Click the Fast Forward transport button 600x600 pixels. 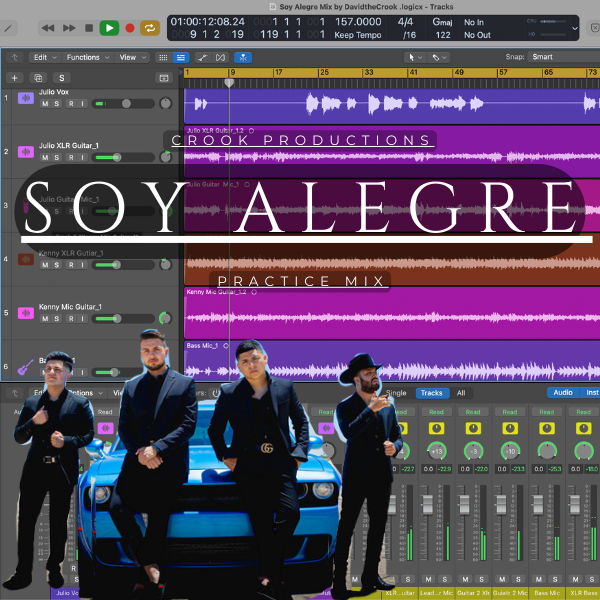click(69, 28)
